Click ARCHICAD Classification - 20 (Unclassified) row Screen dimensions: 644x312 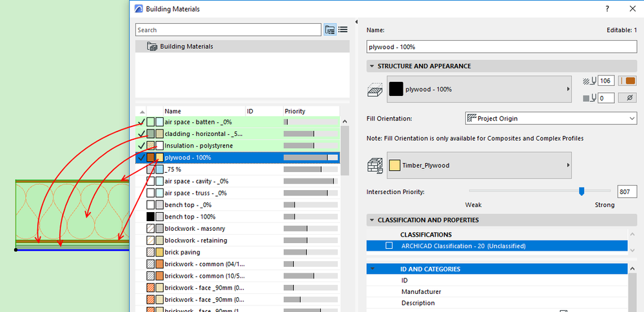click(x=497, y=246)
